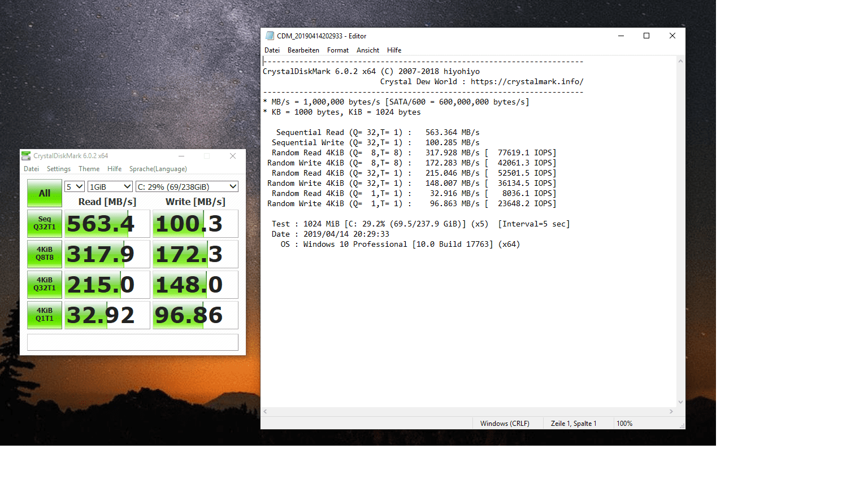868x488 pixels.
Task: Click Zeile 1, Spalte 1 status bar entry
Action: point(574,424)
